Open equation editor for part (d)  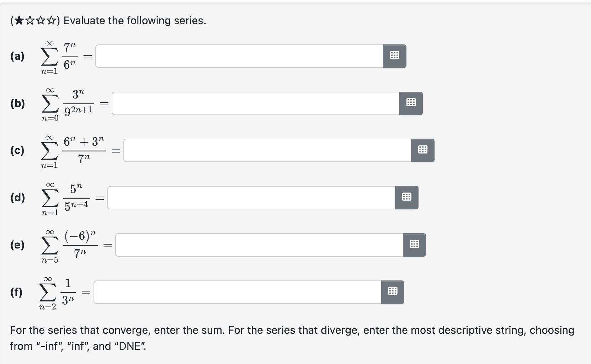click(406, 198)
